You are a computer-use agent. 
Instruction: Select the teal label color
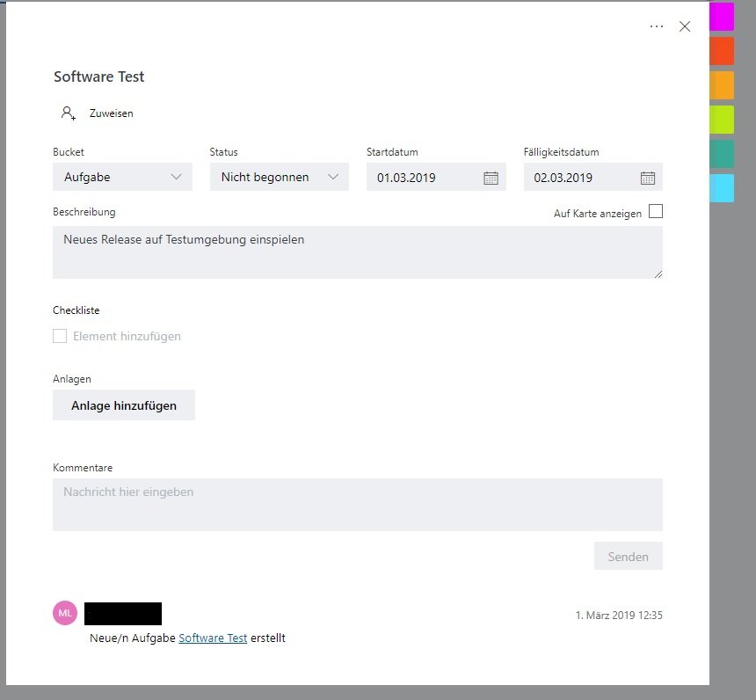click(722, 153)
